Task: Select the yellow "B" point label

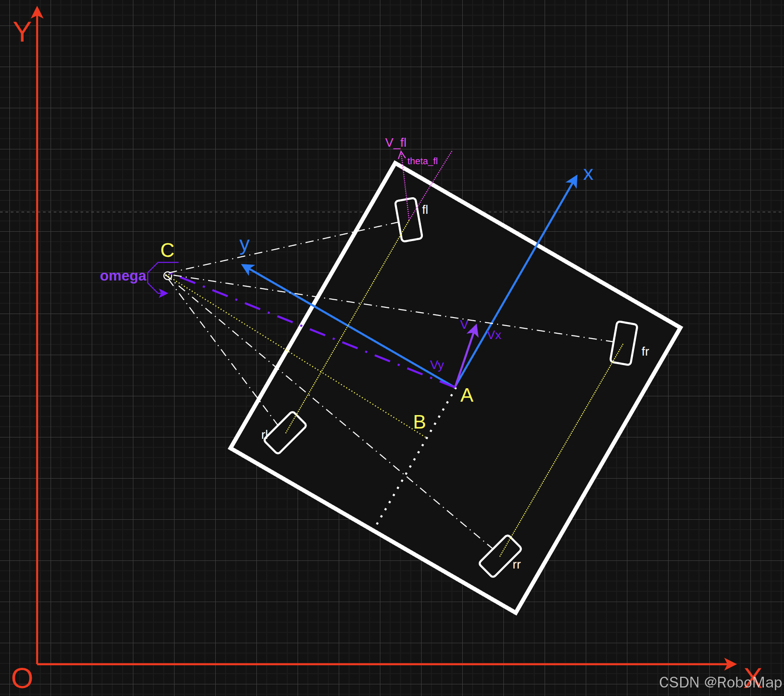Action: [x=419, y=422]
